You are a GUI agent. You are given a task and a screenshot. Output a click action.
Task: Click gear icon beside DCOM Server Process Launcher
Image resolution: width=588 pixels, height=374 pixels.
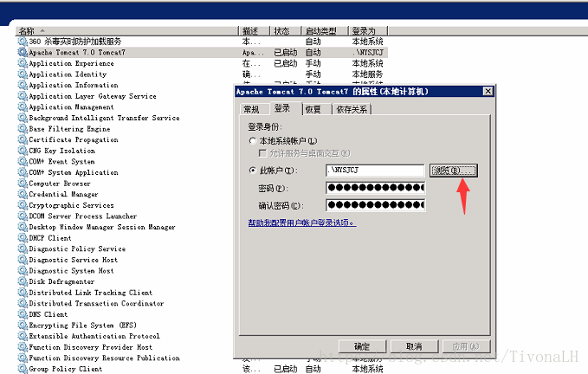pyautogui.click(x=23, y=216)
